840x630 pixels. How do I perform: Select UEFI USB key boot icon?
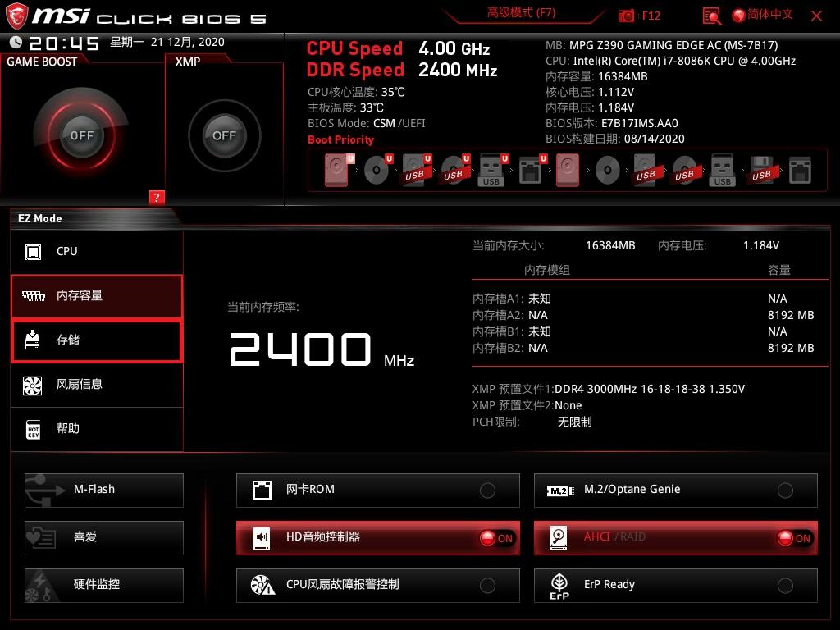(492, 170)
